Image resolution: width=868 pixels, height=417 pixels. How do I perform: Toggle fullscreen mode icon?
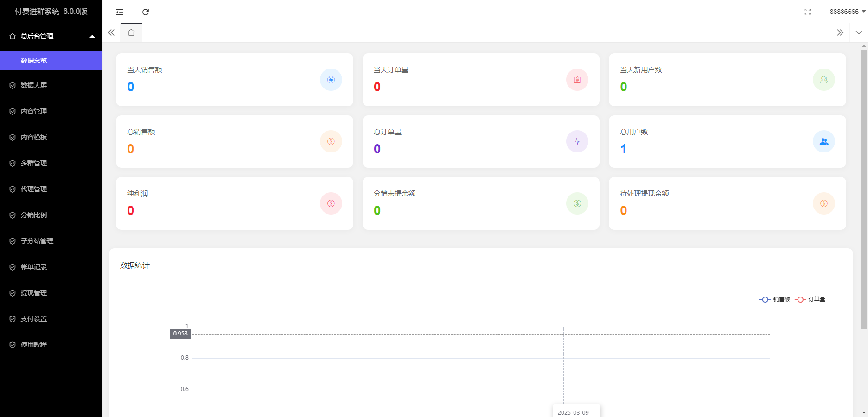808,12
